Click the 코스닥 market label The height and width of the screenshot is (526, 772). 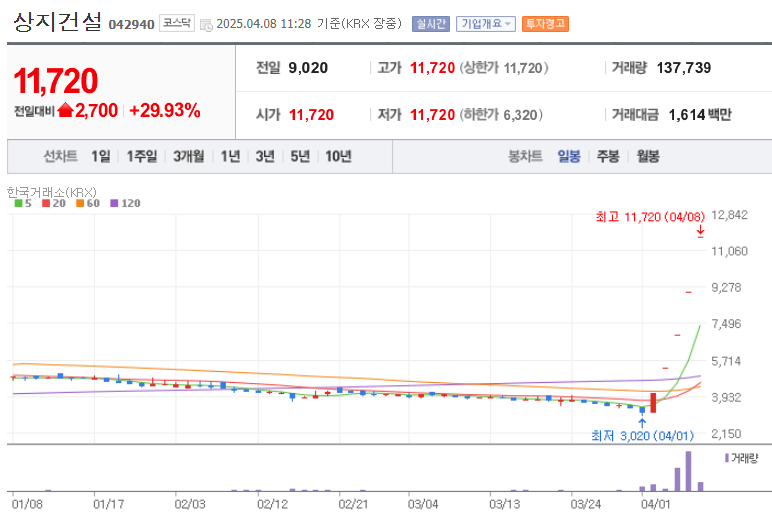tap(177, 23)
